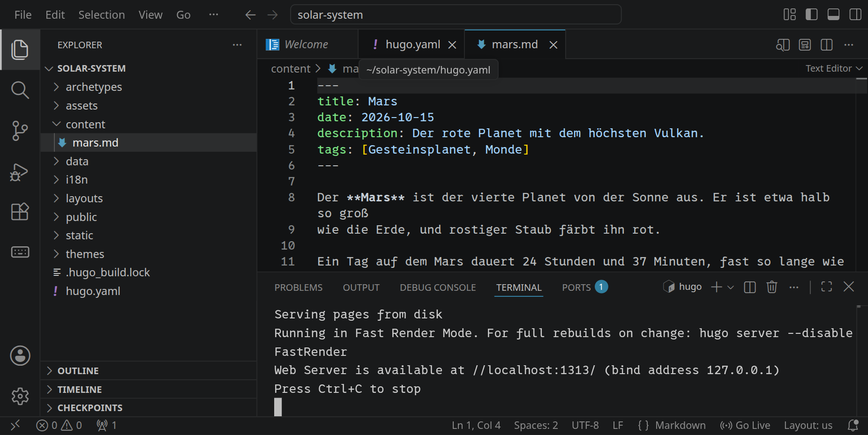This screenshot has height=435, width=868.
Task: Click Go Live in status bar
Action: (x=745, y=425)
